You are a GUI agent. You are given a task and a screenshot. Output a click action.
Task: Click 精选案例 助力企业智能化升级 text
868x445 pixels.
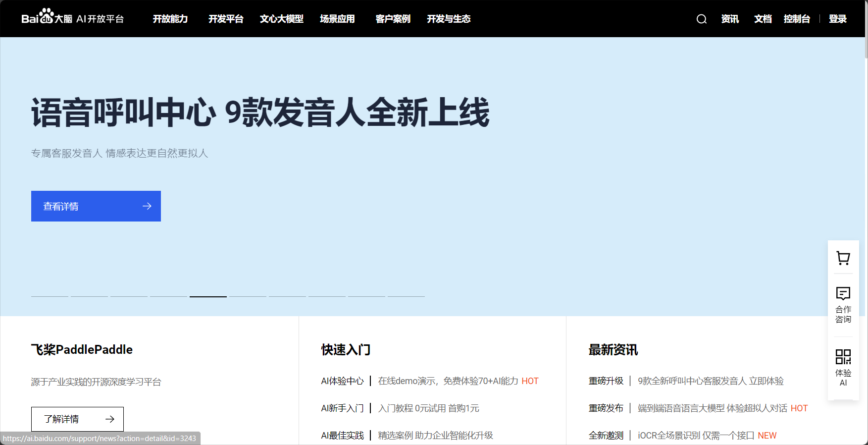tap(436, 436)
